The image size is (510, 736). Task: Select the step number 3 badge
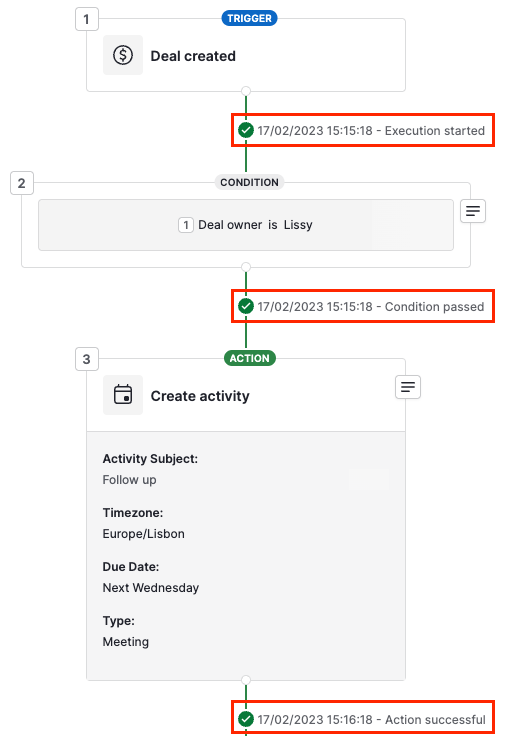87,359
